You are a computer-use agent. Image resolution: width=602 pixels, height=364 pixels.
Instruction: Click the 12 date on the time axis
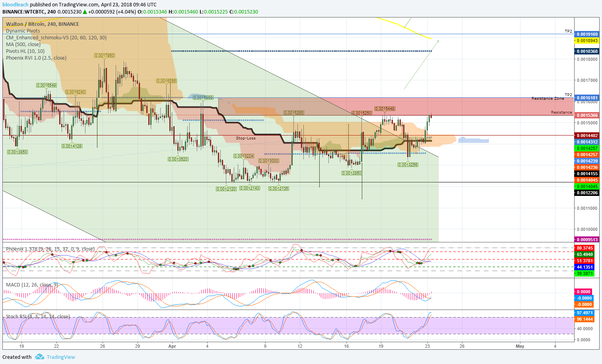(x=300, y=346)
